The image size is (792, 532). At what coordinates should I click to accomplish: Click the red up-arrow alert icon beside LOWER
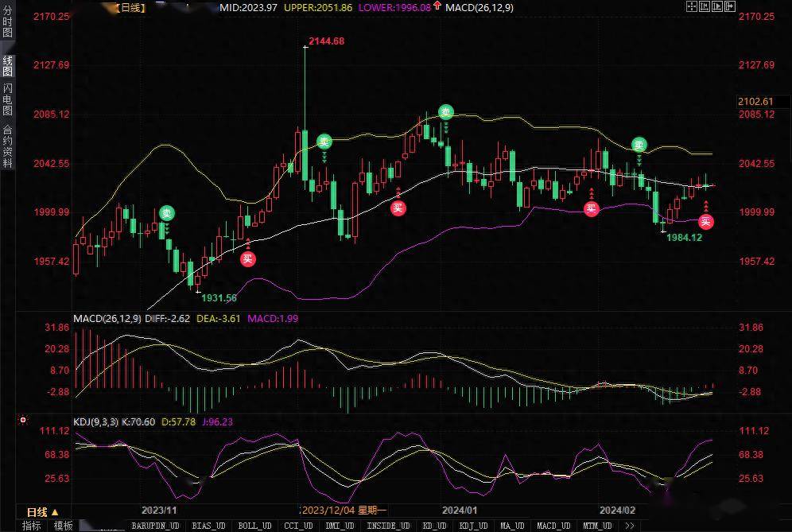(438, 7)
